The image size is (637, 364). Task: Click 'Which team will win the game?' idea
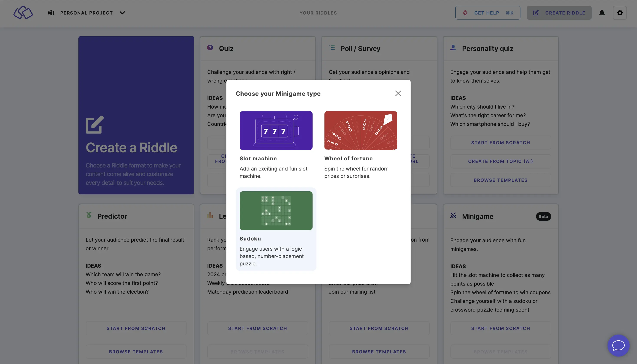(123, 275)
